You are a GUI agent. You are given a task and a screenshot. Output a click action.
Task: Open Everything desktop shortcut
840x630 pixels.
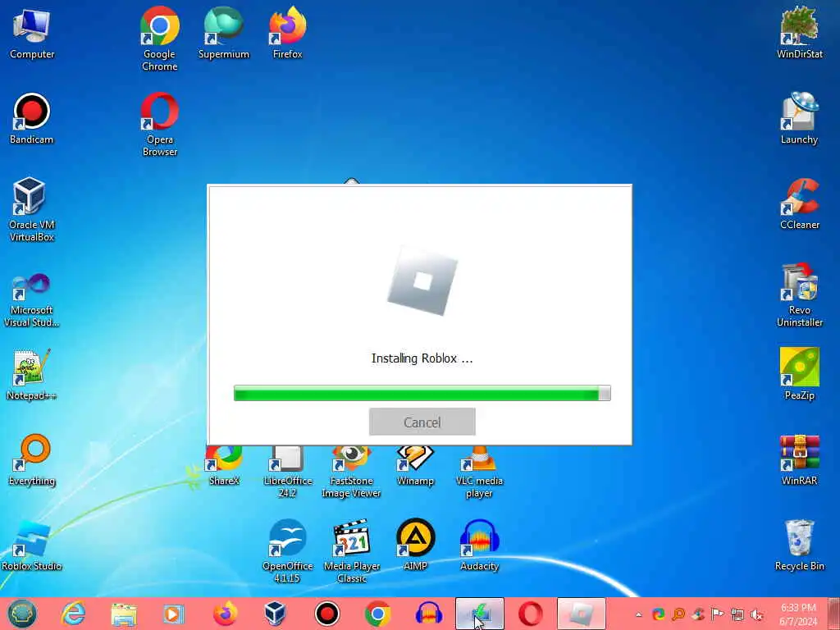32,460
